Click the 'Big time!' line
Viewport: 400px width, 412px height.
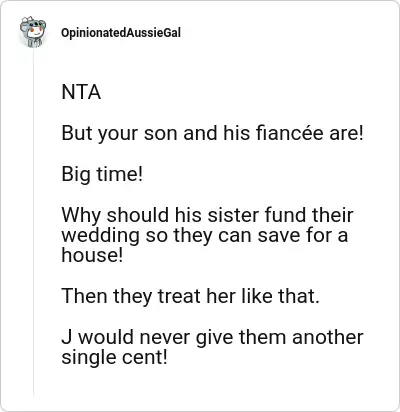pyautogui.click(x=102, y=174)
